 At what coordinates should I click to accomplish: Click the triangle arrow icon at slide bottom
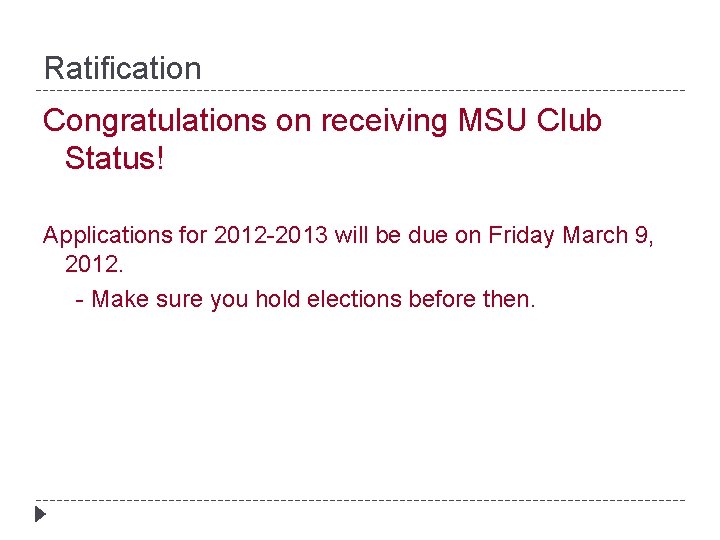pos(39,516)
